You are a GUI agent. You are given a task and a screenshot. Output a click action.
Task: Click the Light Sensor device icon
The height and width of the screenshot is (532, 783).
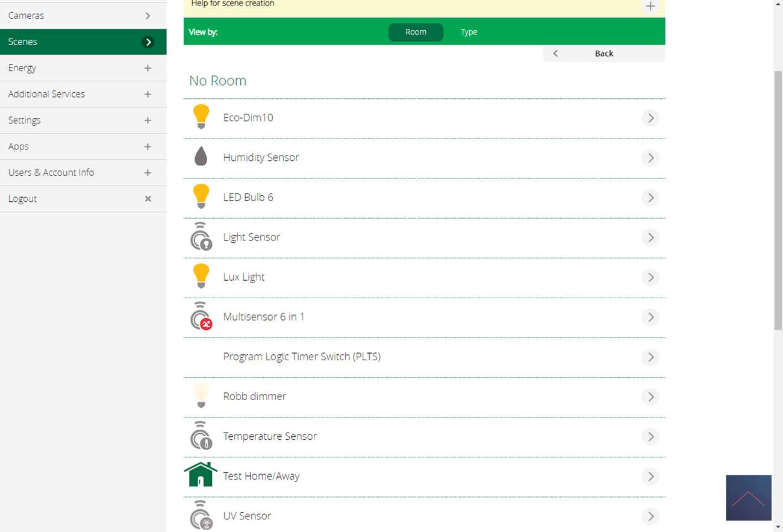tap(201, 237)
